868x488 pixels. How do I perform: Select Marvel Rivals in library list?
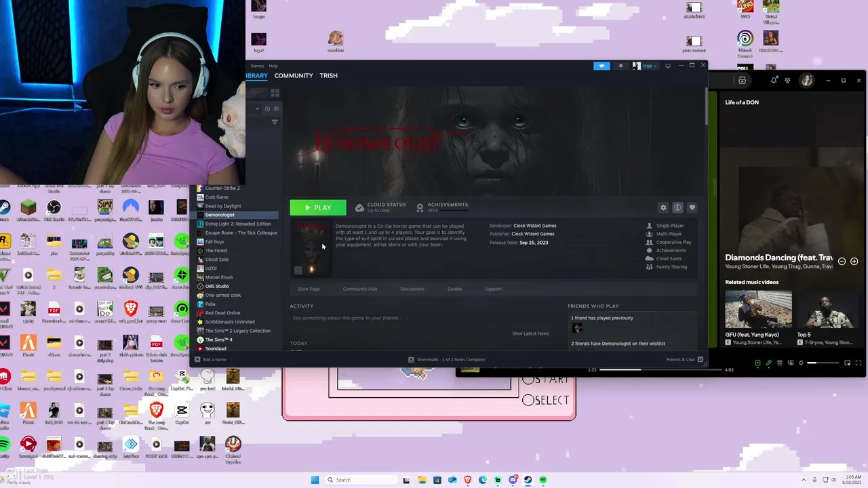pyautogui.click(x=236, y=277)
